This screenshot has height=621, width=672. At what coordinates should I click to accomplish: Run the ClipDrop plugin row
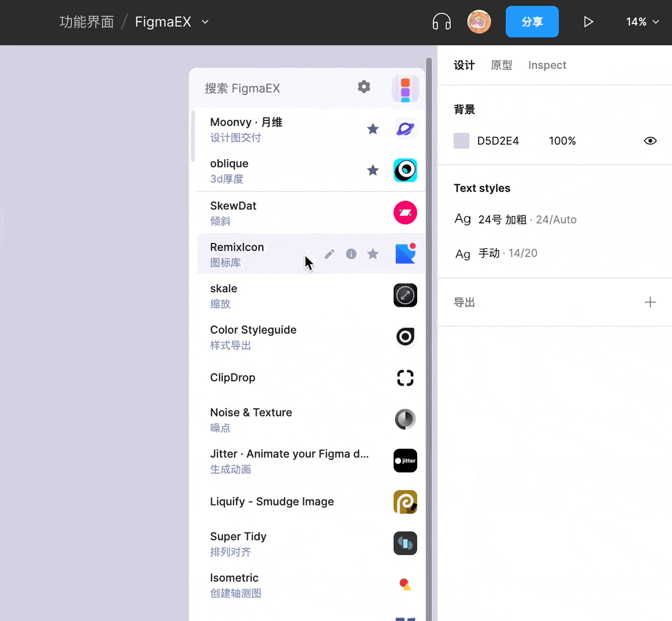[311, 378]
